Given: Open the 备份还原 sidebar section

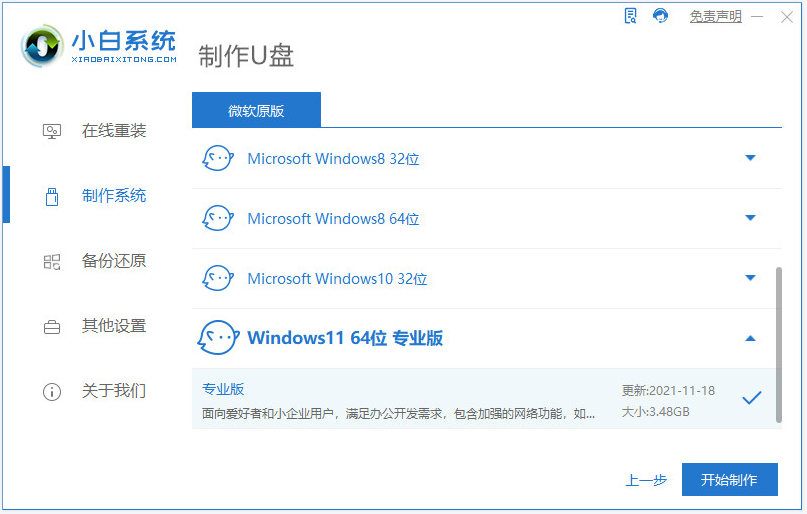Looking at the screenshot, I should tap(114, 261).
